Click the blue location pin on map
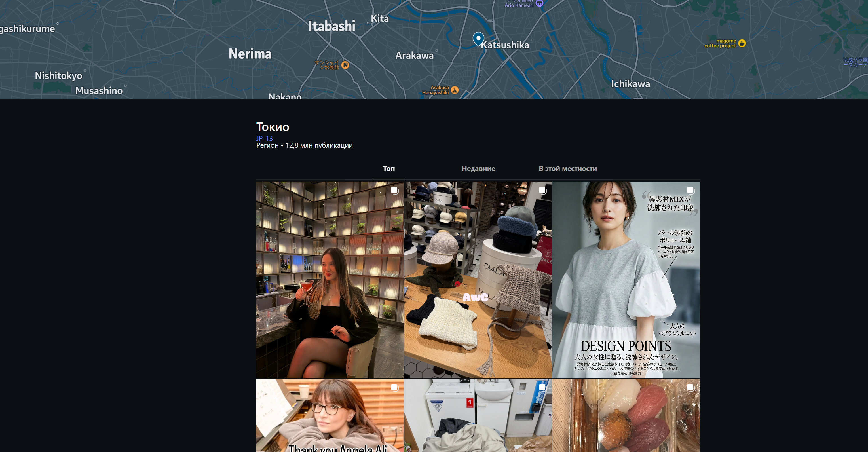The image size is (868, 452). click(x=478, y=38)
